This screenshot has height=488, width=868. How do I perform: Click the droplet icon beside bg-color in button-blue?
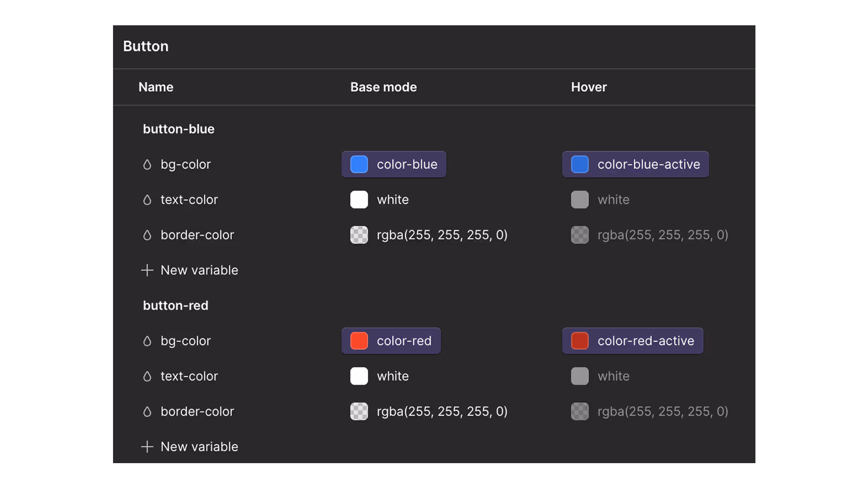tap(147, 164)
